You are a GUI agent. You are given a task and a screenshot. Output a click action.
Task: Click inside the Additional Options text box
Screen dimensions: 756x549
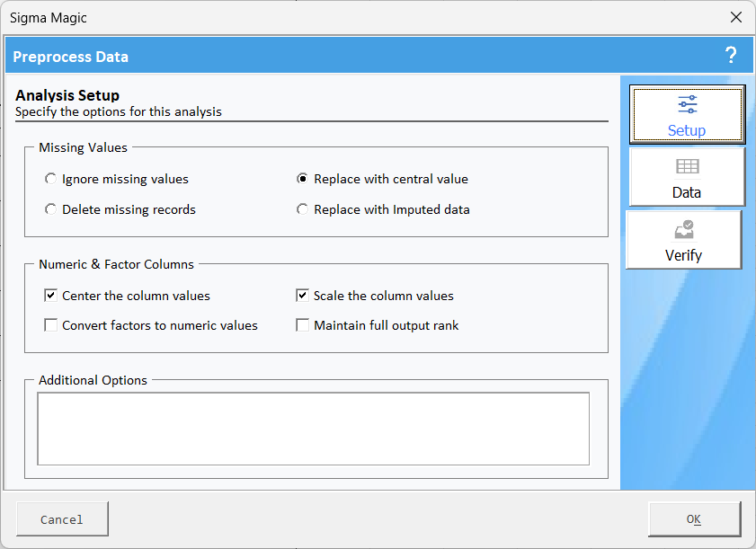(313, 428)
